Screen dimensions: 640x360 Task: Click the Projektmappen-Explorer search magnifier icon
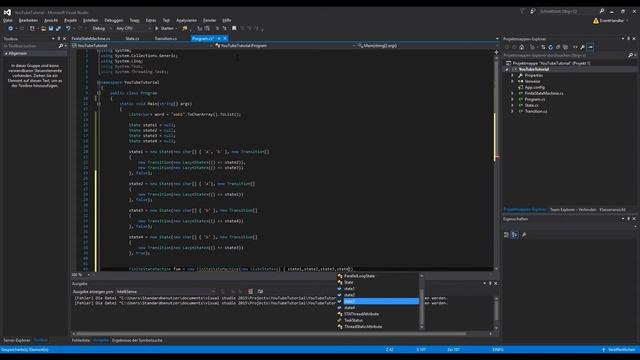pyautogui.click(x=631, y=55)
